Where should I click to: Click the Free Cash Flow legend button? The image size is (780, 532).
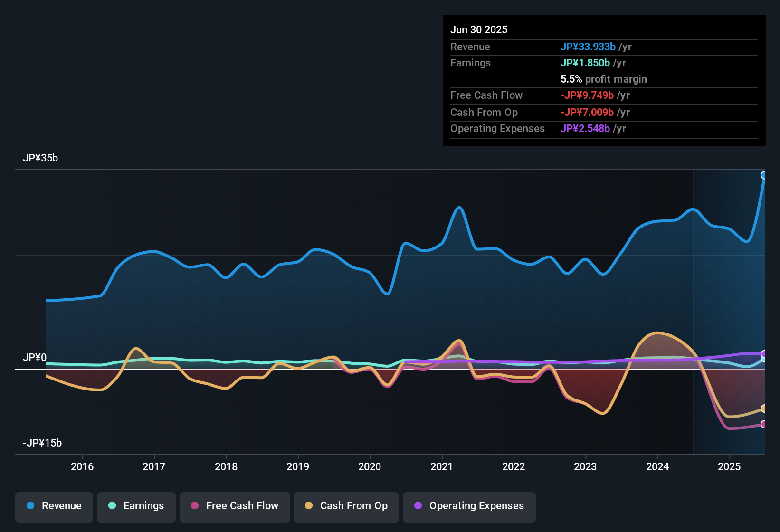pyautogui.click(x=234, y=506)
